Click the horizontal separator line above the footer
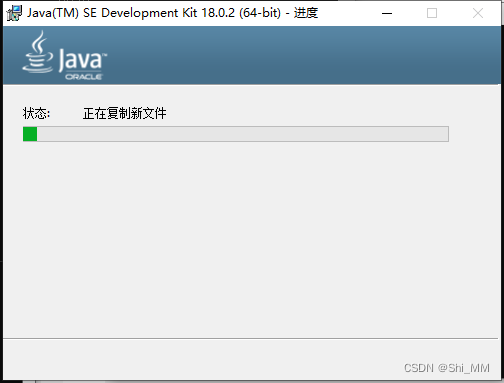This screenshot has width=504, height=383. pos(250,339)
